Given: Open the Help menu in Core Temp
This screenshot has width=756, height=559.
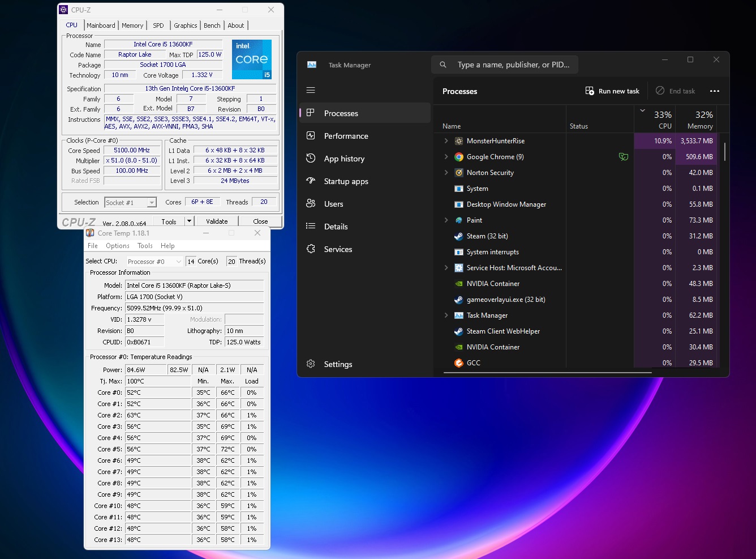Looking at the screenshot, I should (167, 246).
